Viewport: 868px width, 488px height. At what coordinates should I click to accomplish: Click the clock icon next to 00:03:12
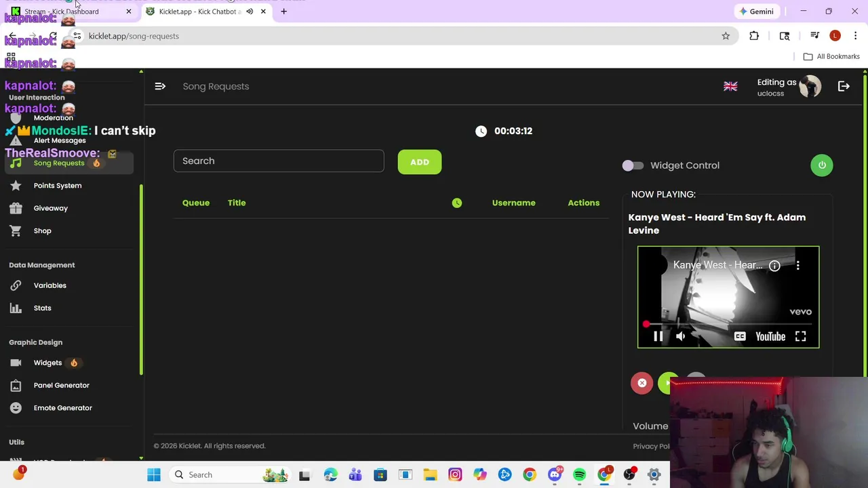[x=481, y=131]
